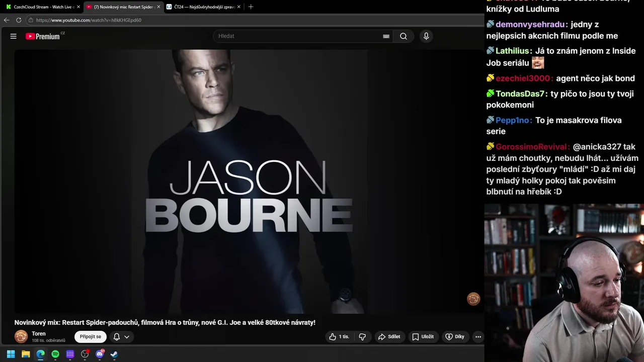
Task: Click the Uložit save button
Action: tap(423, 337)
